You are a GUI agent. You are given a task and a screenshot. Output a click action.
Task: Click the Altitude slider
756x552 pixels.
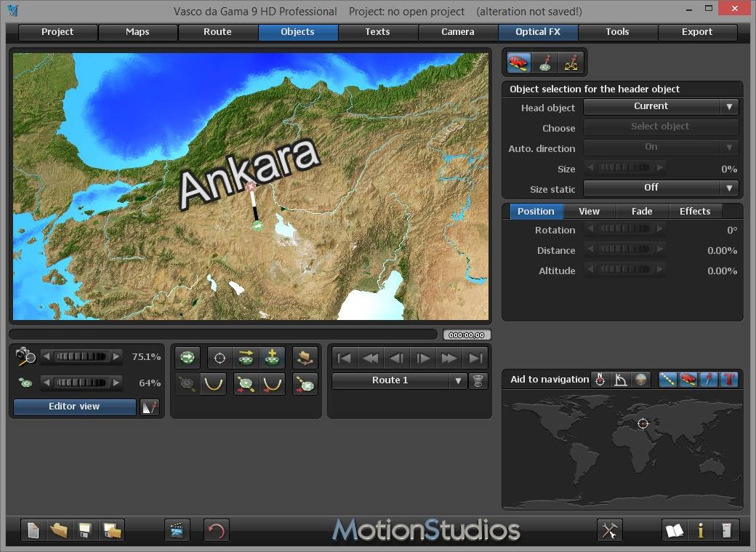point(625,269)
